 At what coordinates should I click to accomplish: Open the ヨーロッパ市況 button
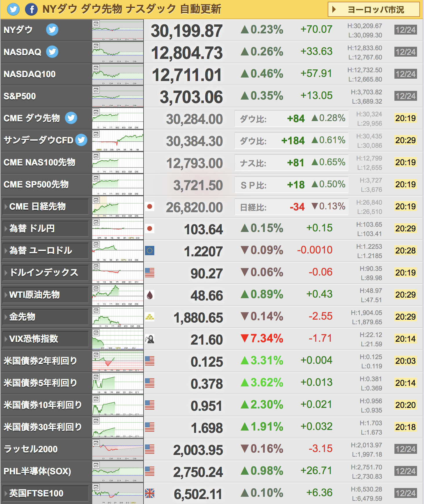point(374,10)
